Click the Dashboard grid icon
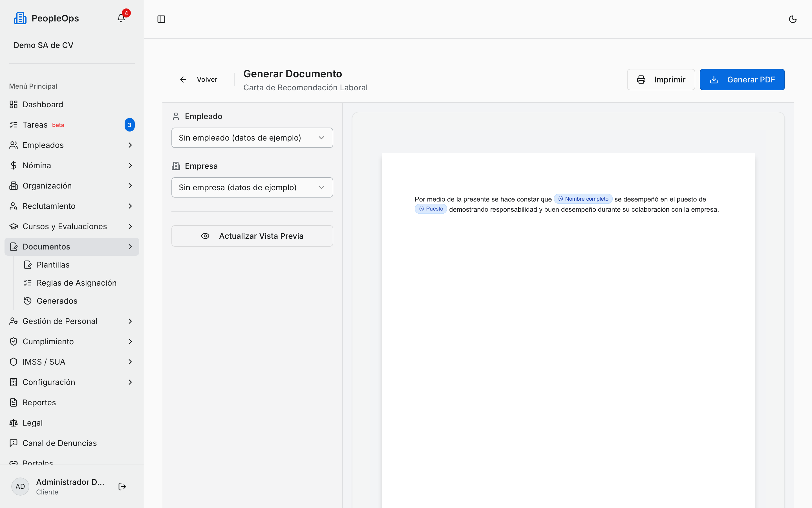 (x=14, y=104)
